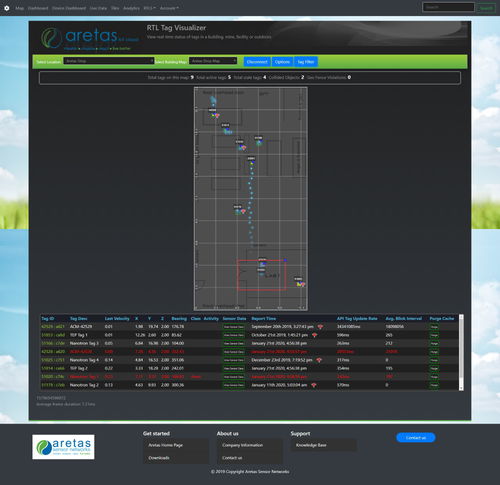Image resolution: width=500 pixels, height=485 pixels.
Task: Click red signal icon in ACM-42529 row
Action: tap(320, 327)
